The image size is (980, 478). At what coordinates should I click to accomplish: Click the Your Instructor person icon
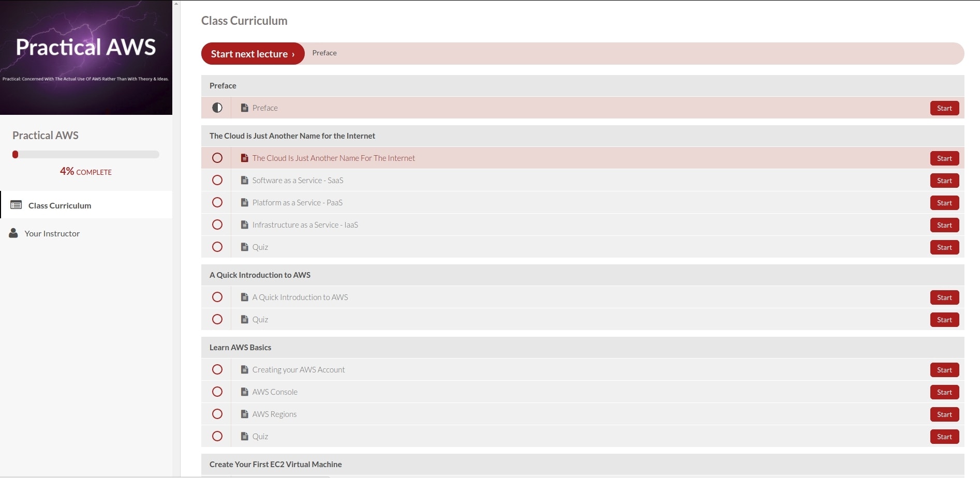point(13,233)
